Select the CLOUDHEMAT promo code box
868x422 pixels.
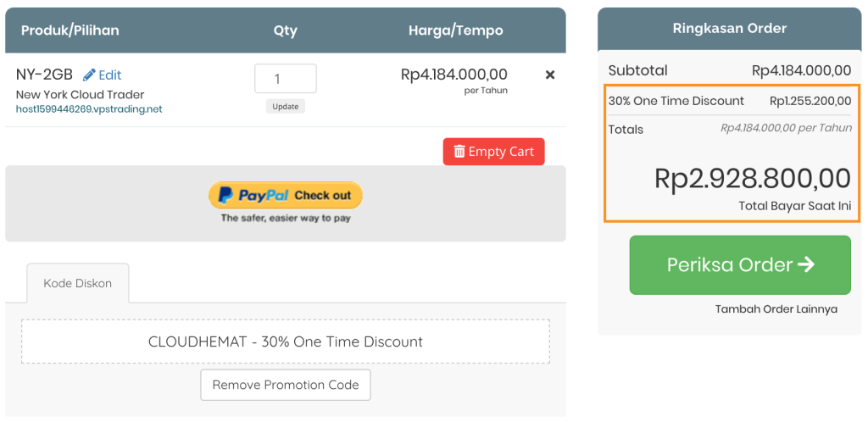[285, 341]
